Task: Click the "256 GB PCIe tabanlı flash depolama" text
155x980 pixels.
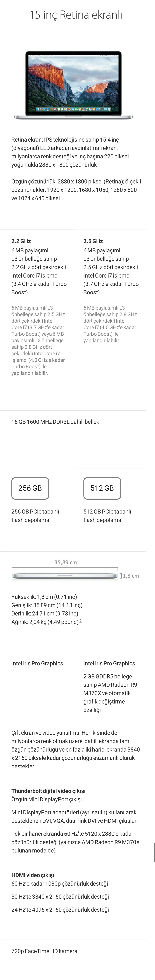Action: [35, 516]
